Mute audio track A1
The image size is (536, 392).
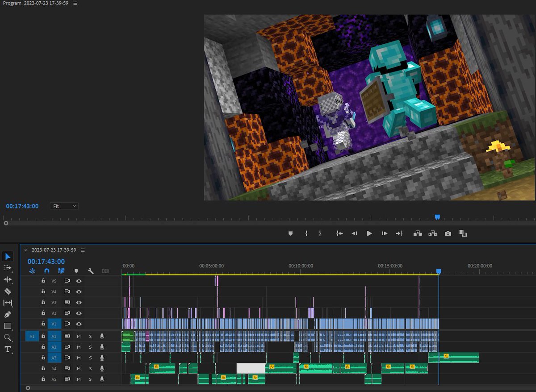pyautogui.click(x=79, y=336)
